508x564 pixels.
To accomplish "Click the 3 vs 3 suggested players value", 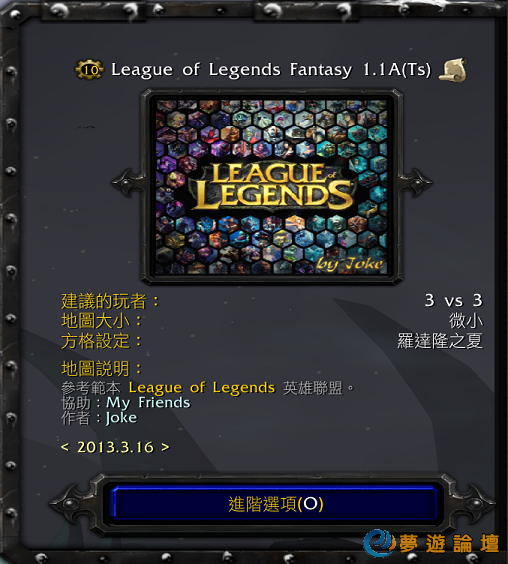I will point(453,300).
